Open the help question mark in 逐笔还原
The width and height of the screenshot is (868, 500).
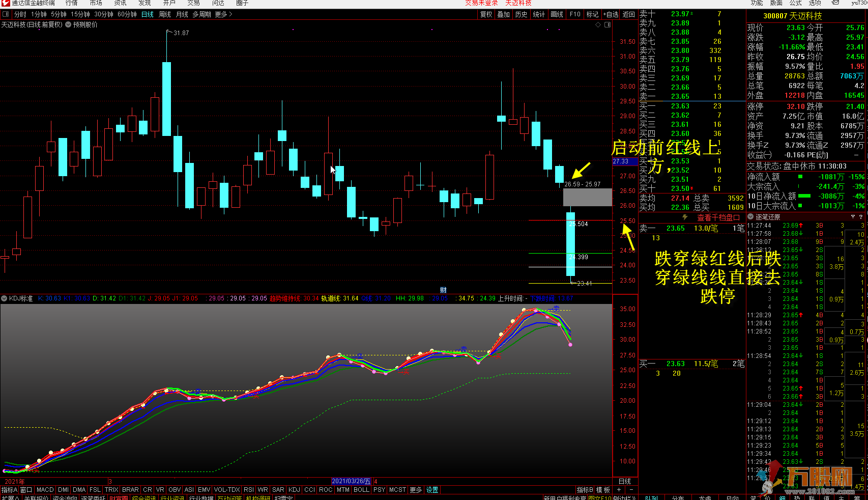861,217
